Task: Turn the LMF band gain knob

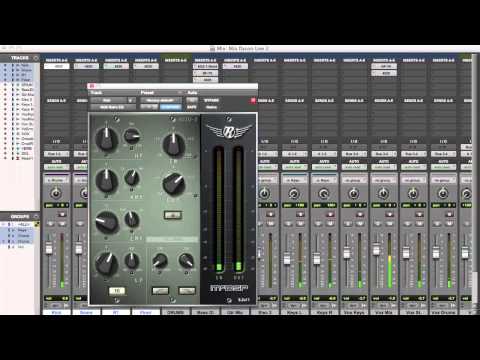Action: click(x=107, y=222)
